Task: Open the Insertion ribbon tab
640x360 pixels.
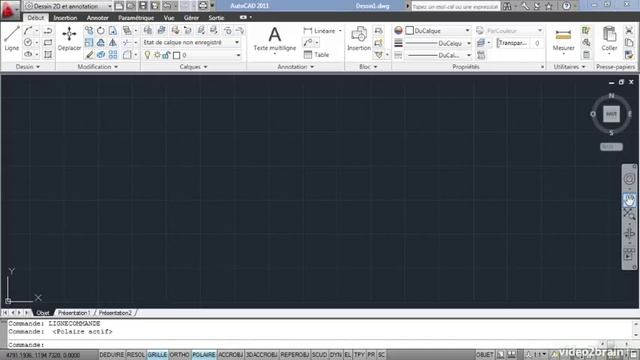Action: click(x=65, y=18)
